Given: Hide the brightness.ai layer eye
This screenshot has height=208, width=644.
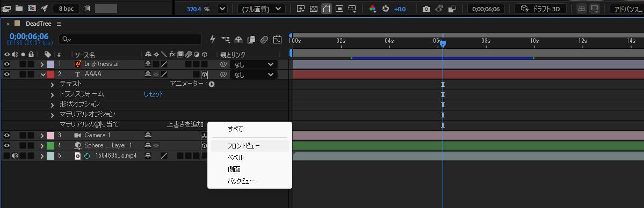Looking at the screenshot, I should pos(7,64).
